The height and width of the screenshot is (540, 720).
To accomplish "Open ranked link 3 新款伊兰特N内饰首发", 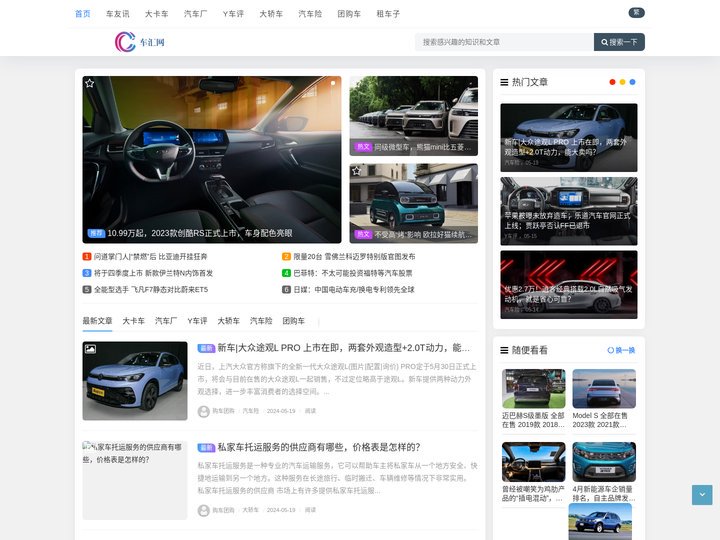I will [x=153, y=273].
